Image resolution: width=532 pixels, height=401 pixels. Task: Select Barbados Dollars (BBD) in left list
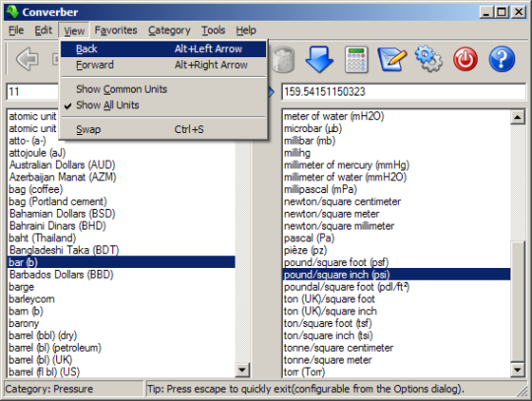coord(121,275)
